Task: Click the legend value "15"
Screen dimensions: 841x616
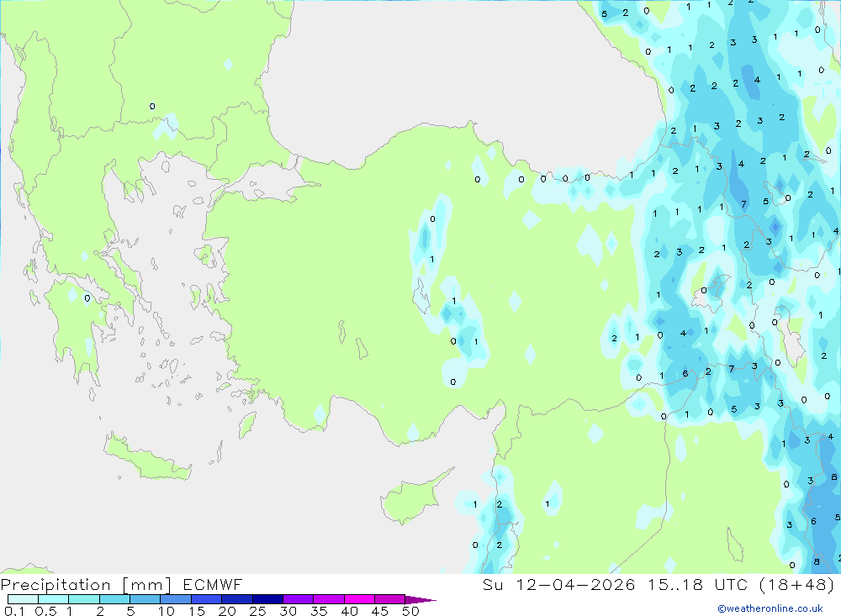Action: click(197, 611)
